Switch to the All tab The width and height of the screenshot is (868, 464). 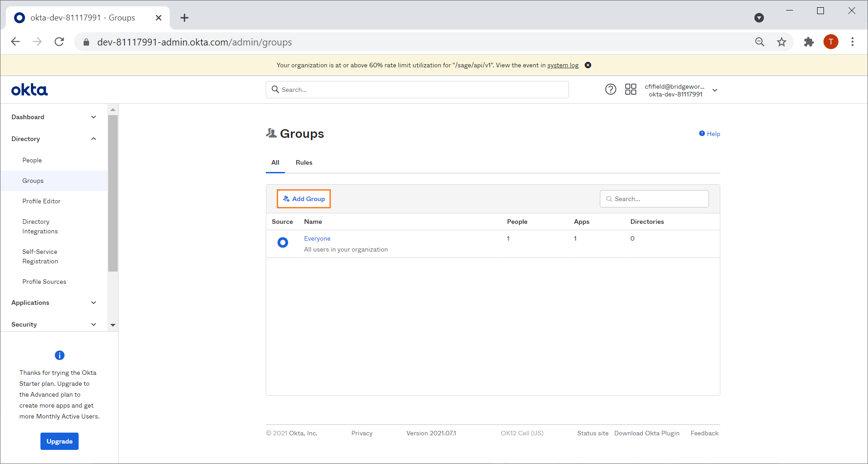coord(275,162)
